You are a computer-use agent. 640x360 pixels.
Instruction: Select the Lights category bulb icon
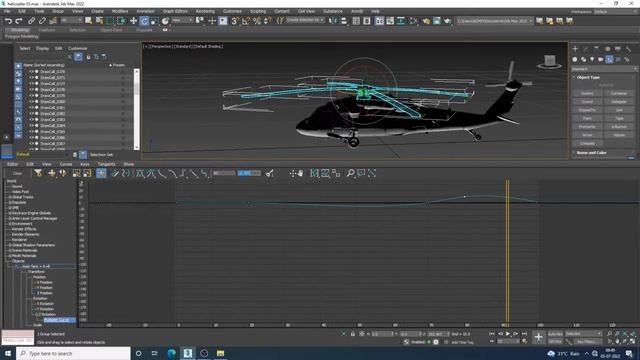coord(592,59)
